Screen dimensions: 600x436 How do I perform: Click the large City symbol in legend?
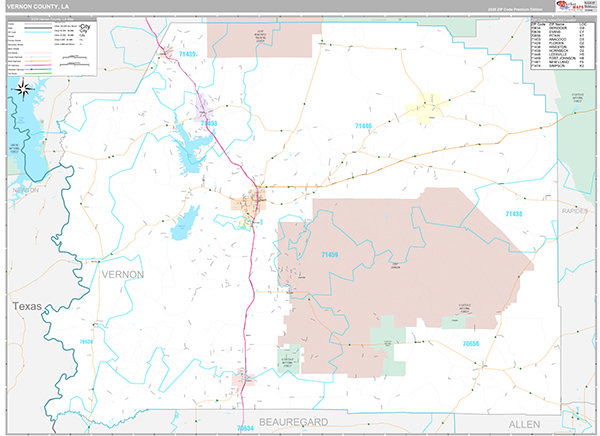(85, 26)
